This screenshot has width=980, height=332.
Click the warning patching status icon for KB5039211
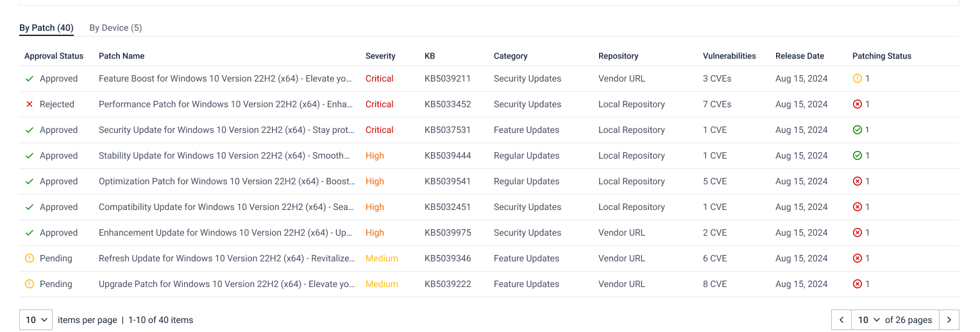(857, 78)
